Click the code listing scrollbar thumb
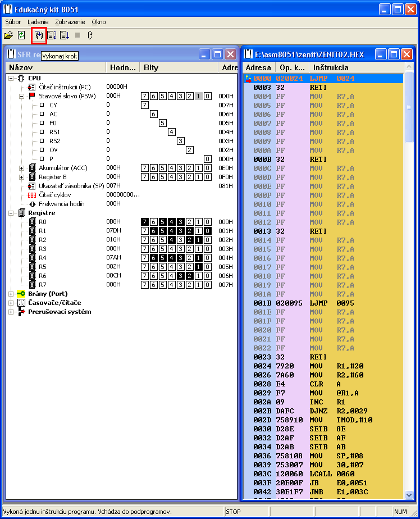The width and height of the screenshot is (420, 519). click(x=409, y=107)
